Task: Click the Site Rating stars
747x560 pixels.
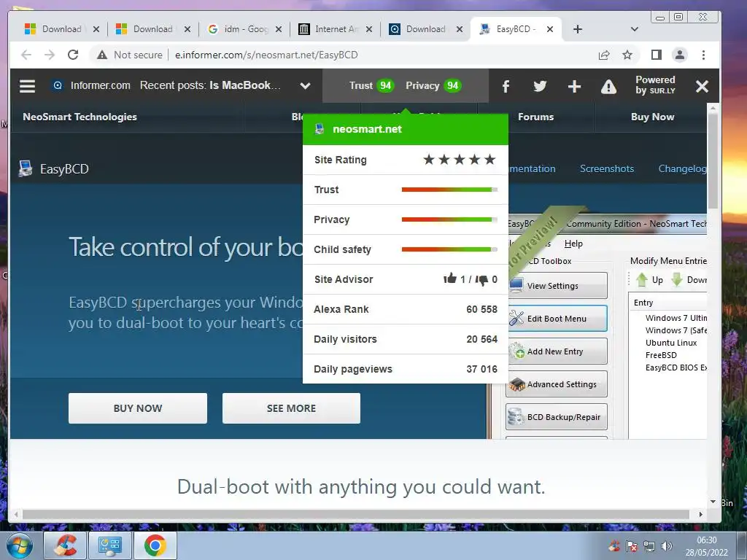Action: click(x=460, y=160)
